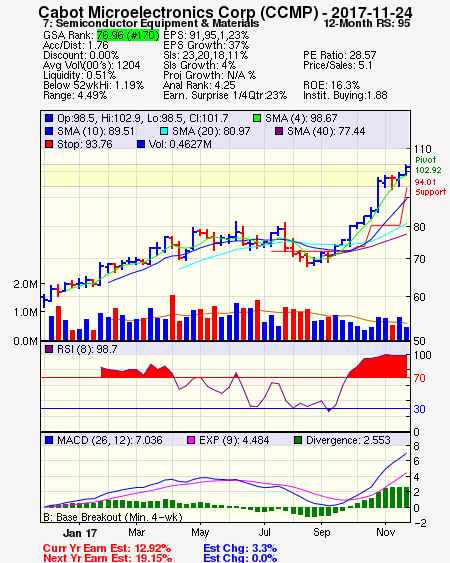
Task: Click the Base Breakout pattern label
Action: tap(113, 517)
